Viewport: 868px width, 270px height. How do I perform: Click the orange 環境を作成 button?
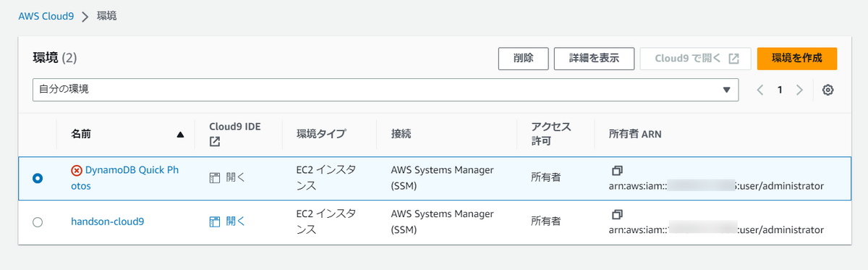tap(796, 59)
